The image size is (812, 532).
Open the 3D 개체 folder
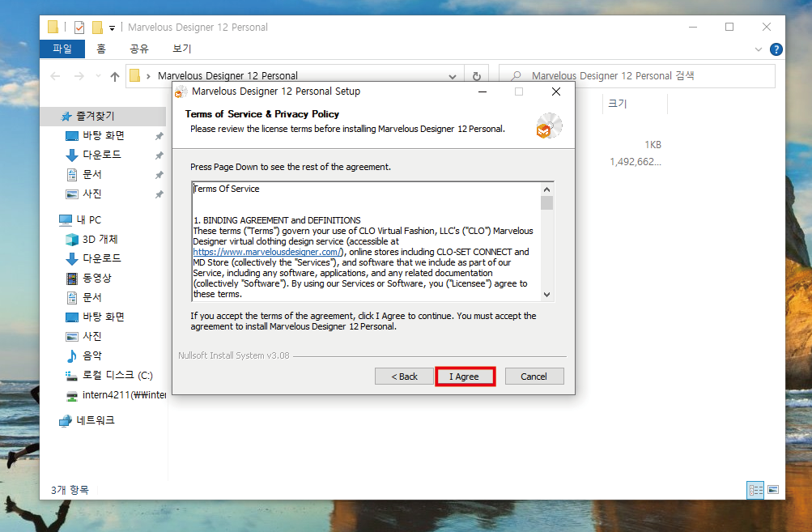tap(100, 240)
